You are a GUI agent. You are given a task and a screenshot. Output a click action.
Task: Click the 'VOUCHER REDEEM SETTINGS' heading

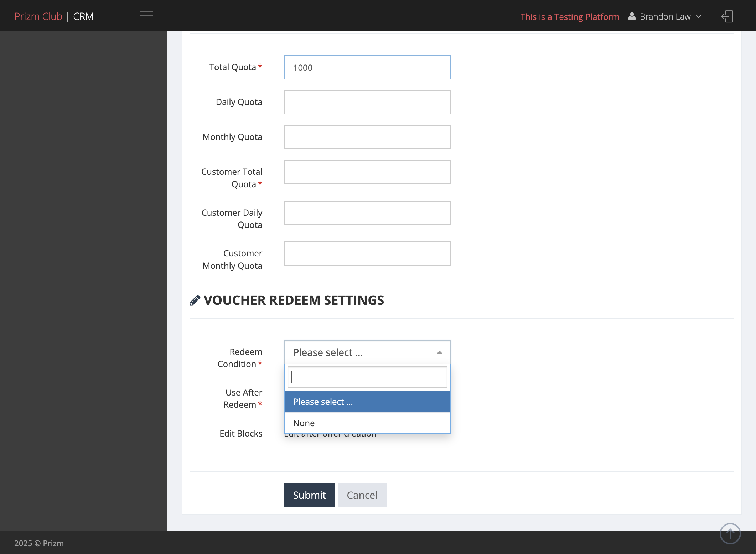pyautogui.click(x=294, y=300)
